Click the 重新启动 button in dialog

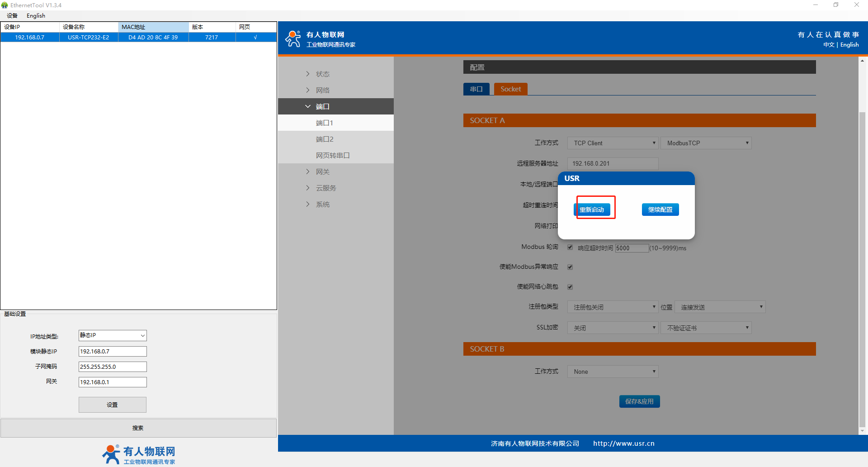pos(592,210)
